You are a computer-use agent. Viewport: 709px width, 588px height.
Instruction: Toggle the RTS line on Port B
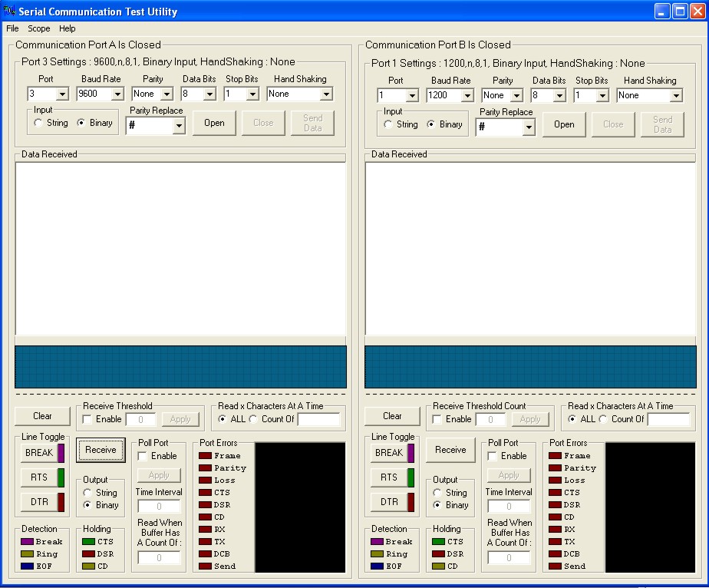389,477
